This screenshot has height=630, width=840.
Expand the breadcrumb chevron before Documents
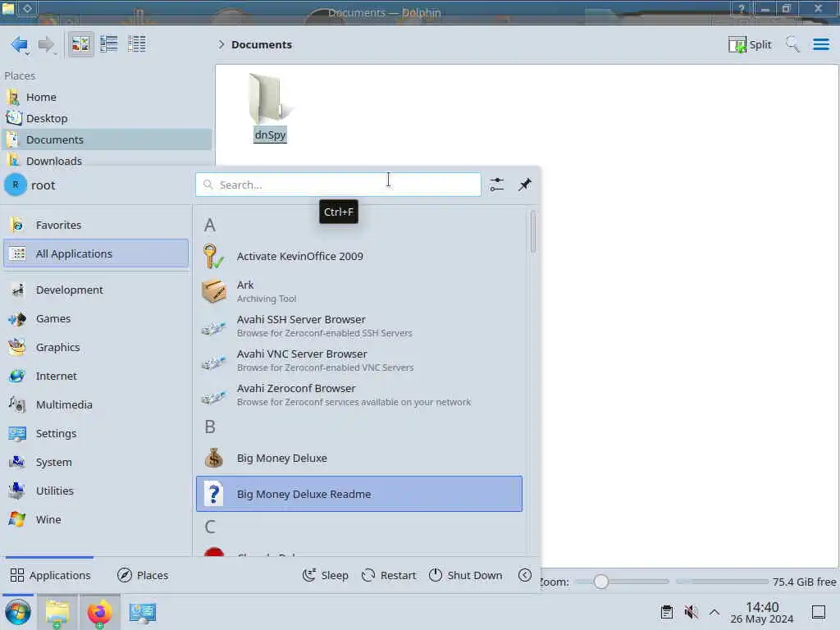click(x=221, y=44)
